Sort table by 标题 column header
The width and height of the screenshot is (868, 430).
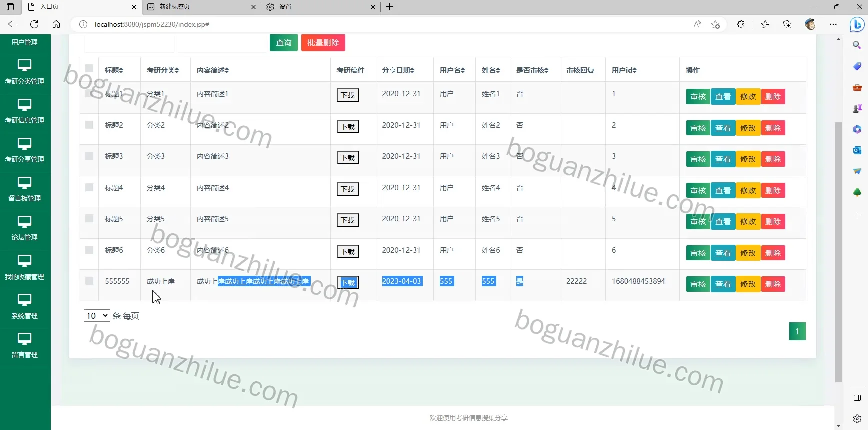(114, 70)
